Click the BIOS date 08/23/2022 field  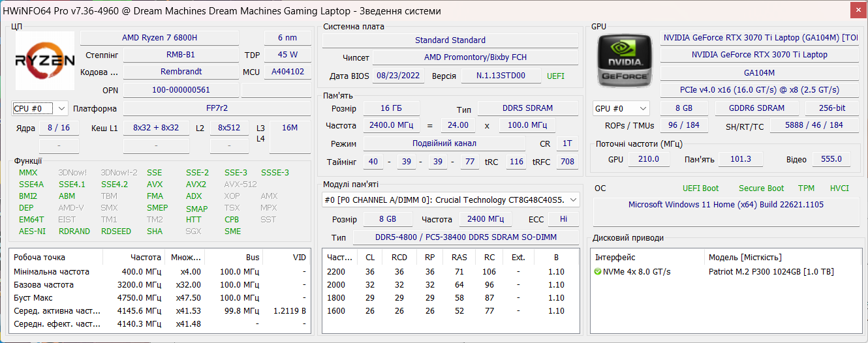coord(399,76)
